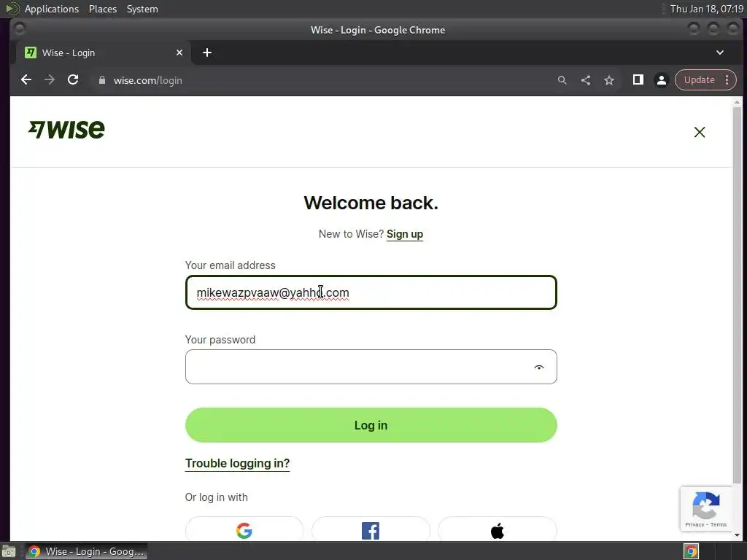747x560 pixels.
Task: Click the clock Thu Jan 18, 07:19
Action: click(x=706, y=9)
